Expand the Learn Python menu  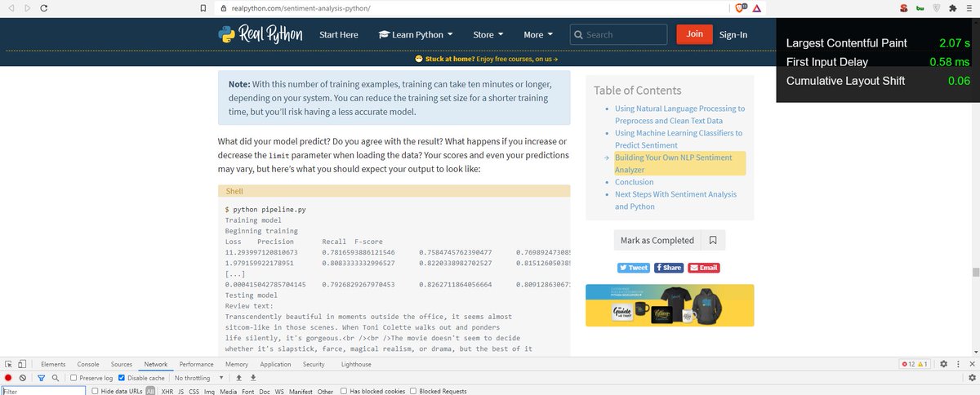(417, 34)
